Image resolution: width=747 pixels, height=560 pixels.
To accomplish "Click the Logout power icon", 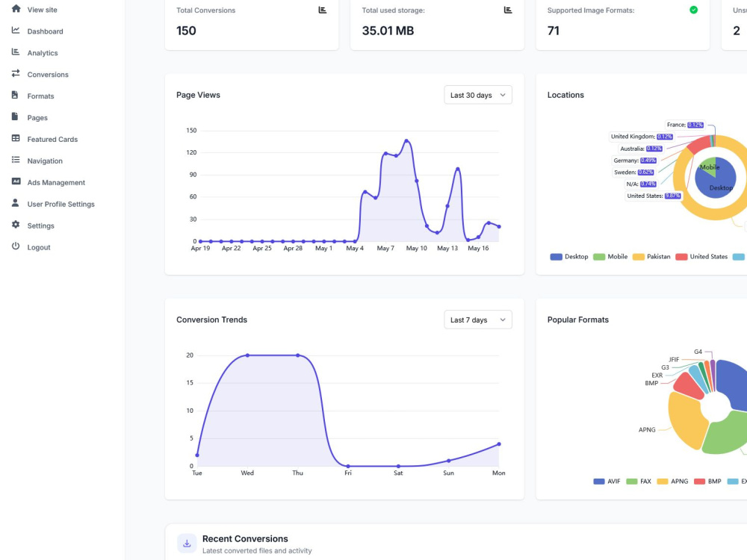I will pyautogui.click(x=16, y=246).
